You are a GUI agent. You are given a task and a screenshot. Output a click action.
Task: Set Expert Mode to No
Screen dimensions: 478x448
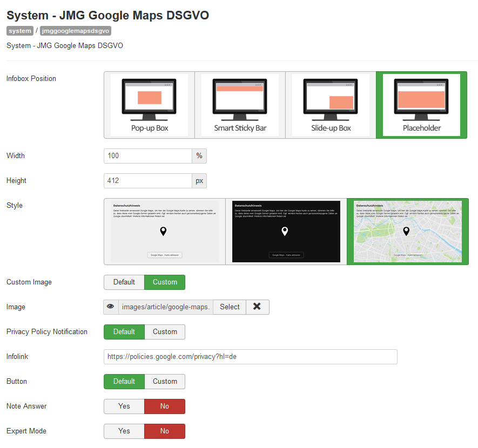coord(165,431)
